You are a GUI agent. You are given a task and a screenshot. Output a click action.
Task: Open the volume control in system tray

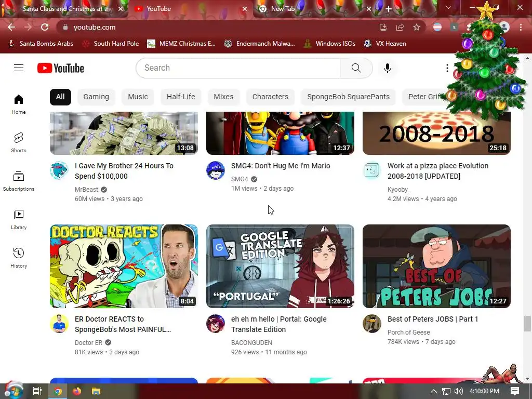tap(458, 391)
